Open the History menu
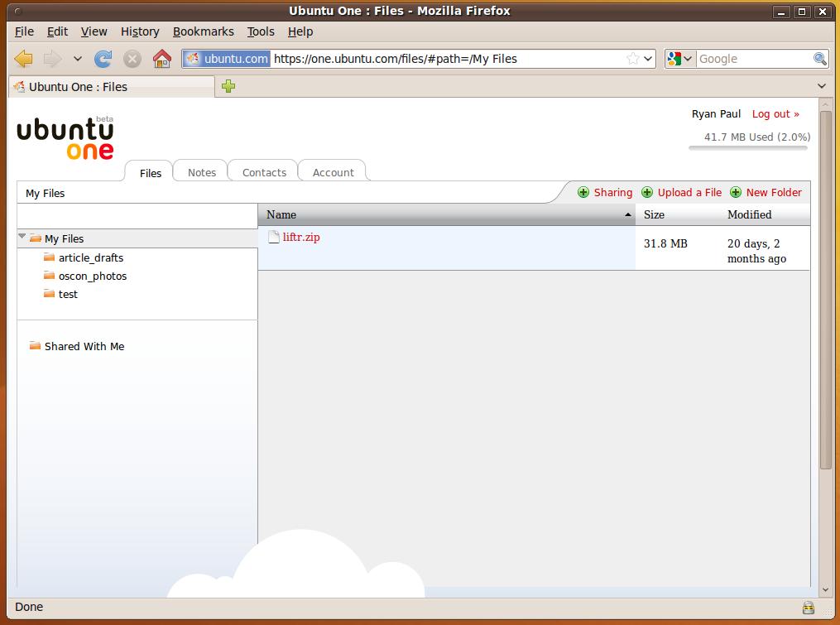The width and height of the screenshot is (840, 625). [x=140, y=31]
